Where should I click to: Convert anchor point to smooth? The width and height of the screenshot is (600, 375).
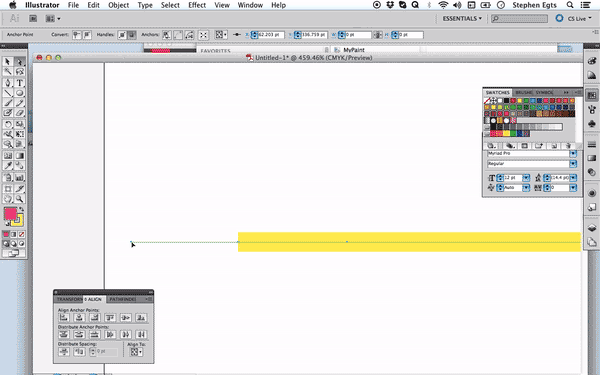click(87, 35)
